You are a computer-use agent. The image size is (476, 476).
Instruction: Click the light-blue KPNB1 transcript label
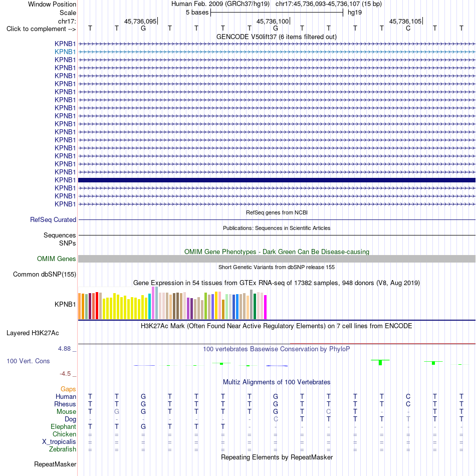tap(65, 52)
